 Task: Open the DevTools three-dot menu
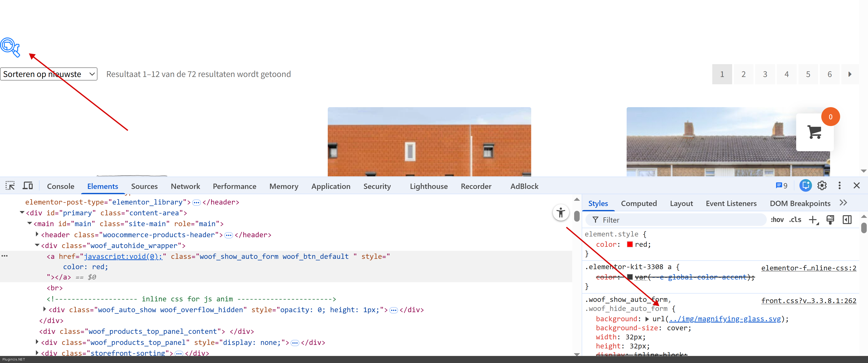tap(839, 186)
